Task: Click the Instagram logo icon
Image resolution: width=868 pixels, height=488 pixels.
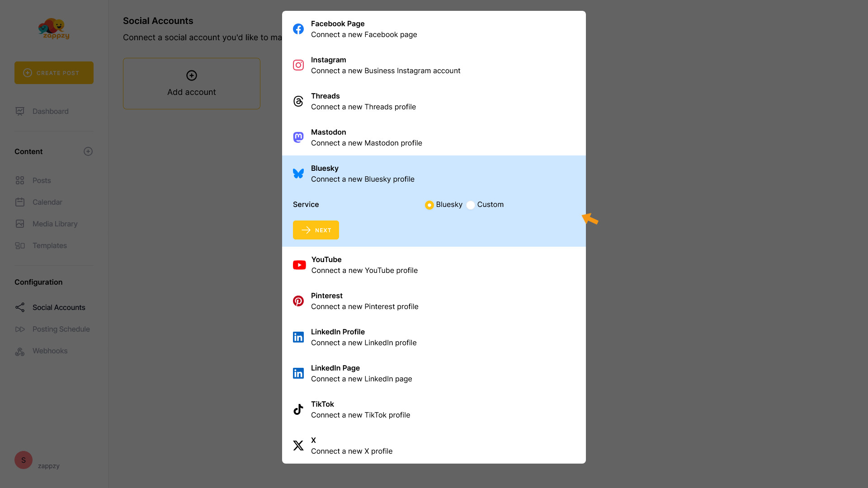Action: [298, 65]
